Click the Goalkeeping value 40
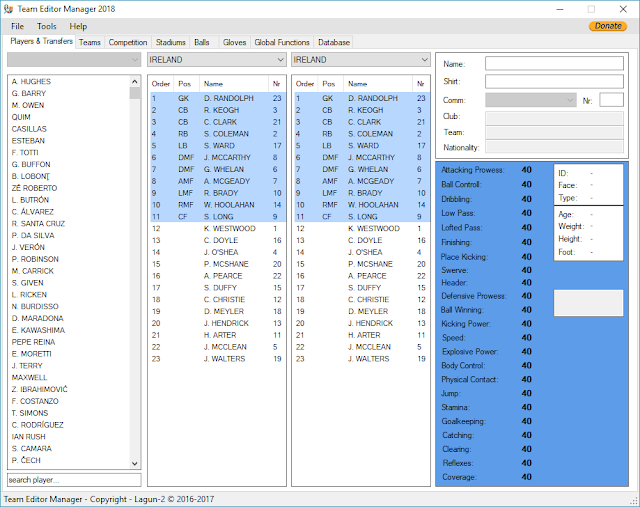Image resolution: width=640 pixels, height=507 pixels. 527,421
